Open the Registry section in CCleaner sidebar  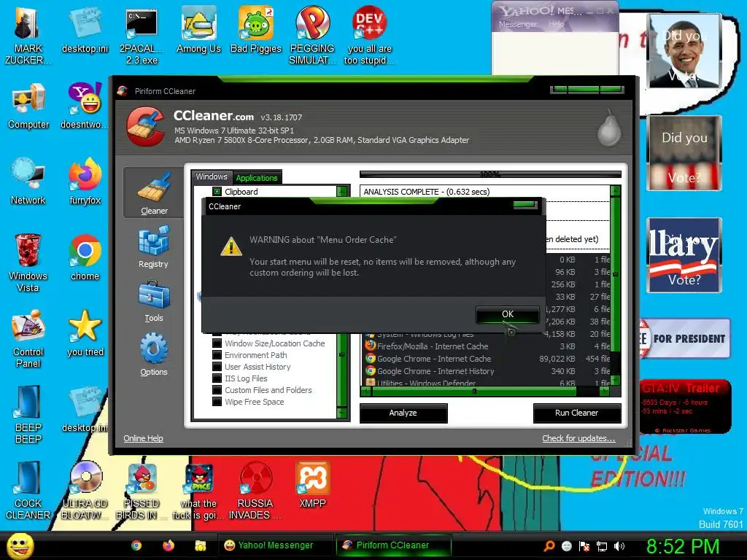point(153,247)
